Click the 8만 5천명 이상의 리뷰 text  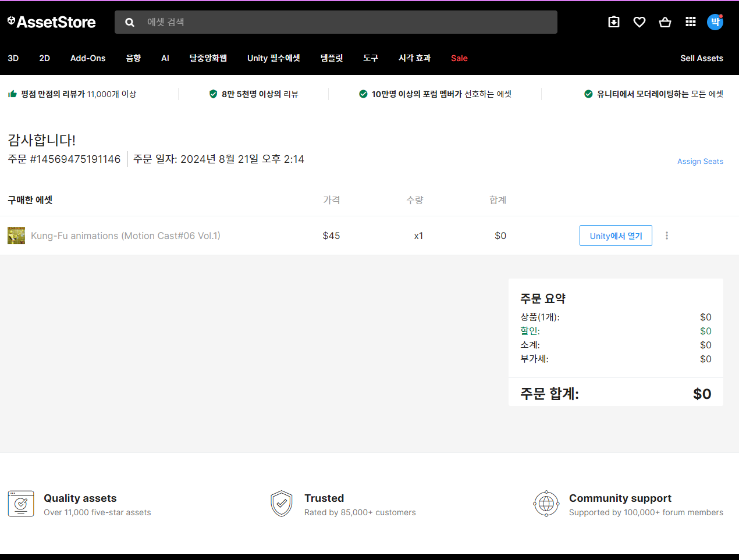(x=260, y=94)
